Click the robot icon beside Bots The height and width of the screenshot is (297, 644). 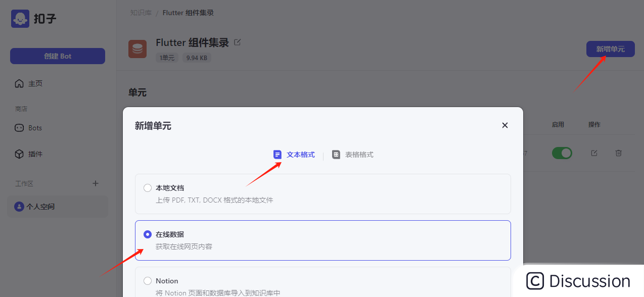click(19, 128)
